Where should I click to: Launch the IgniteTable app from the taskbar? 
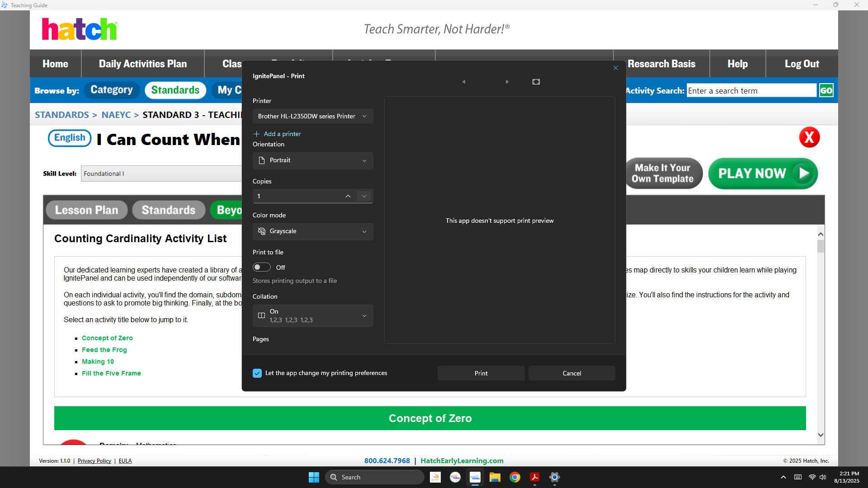tap(455, 477)
